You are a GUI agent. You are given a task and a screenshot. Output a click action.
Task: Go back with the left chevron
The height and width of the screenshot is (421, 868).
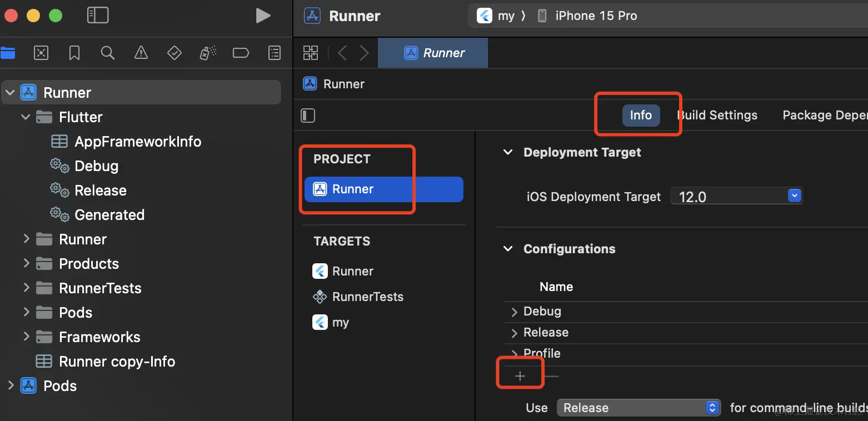tap(342, 53)
